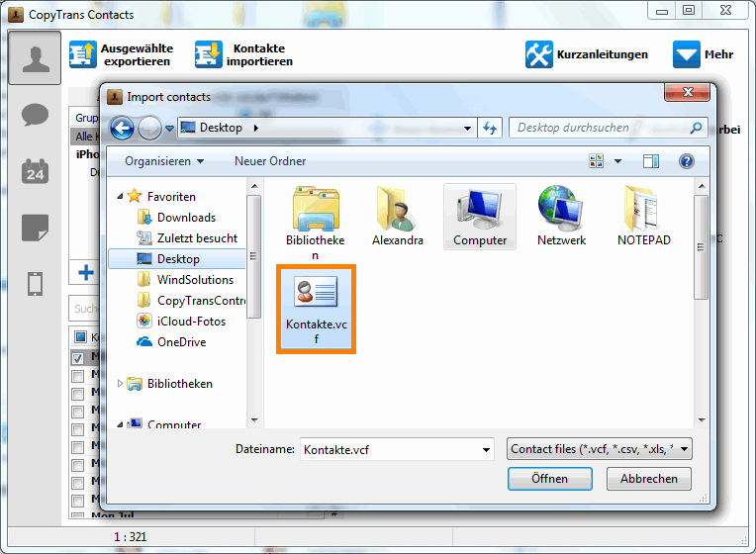Select the NOTEPAD folder
This screenshot has height=554, width=756.
pos(643,216)
